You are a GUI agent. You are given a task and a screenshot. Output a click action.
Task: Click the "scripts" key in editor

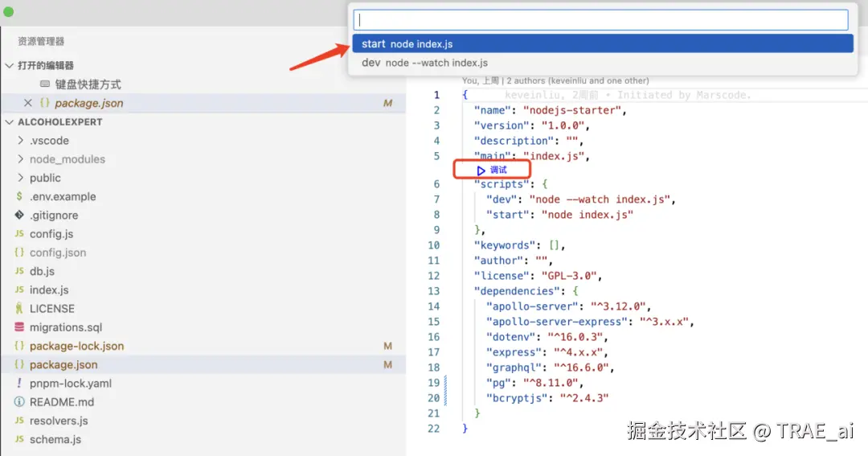click(502, 184)
